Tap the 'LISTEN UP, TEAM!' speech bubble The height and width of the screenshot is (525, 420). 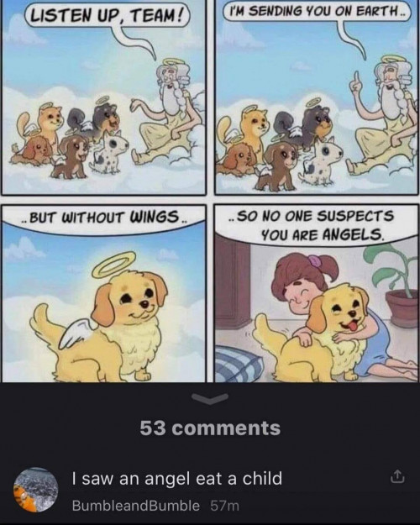(x=108, y=17)
